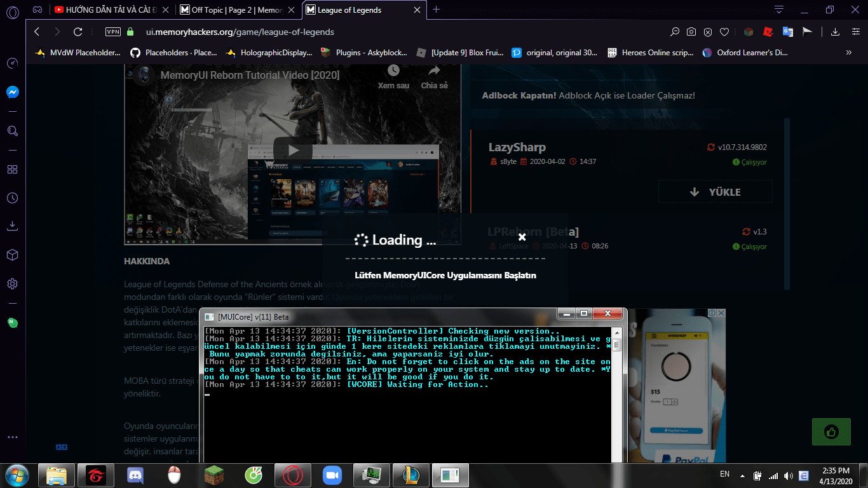Go back to the previous page
The height and width of the screenshot is (488, 868).
coord(37,32)
